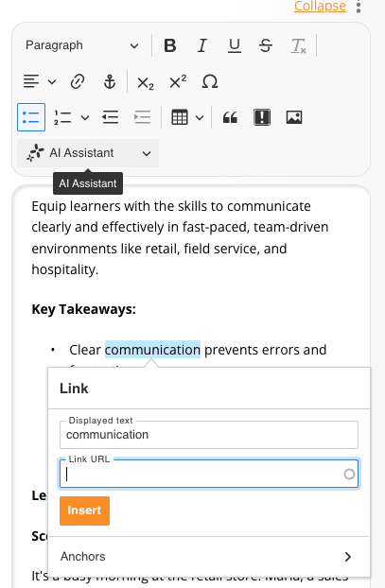Toggle the bulleted list button

click(31, 117)
